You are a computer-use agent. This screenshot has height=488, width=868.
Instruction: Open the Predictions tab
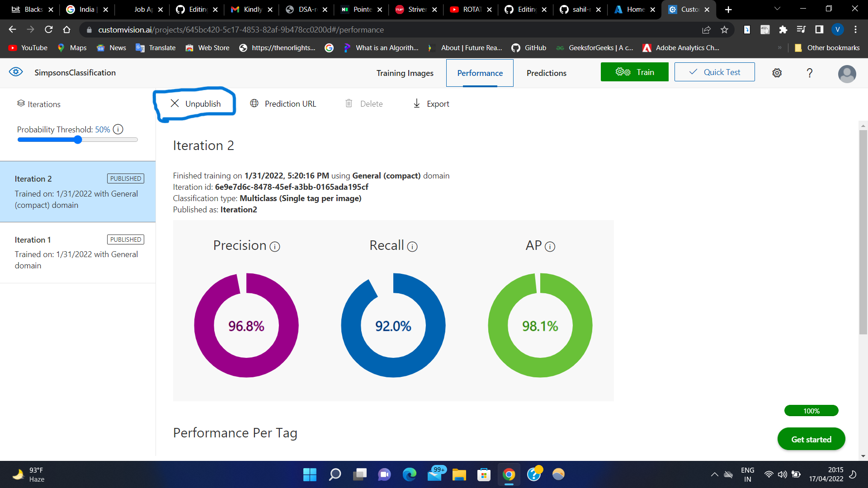[546, 73]
